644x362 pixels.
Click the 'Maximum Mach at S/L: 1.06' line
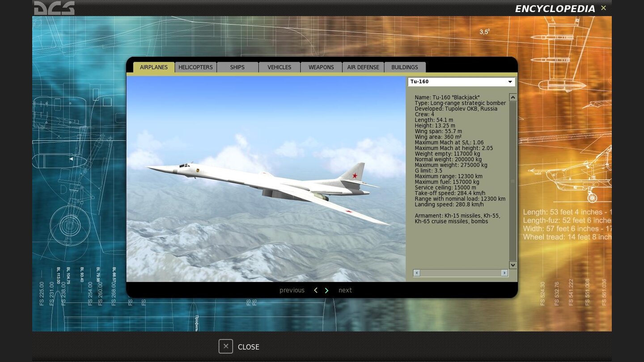click(449, 143)
